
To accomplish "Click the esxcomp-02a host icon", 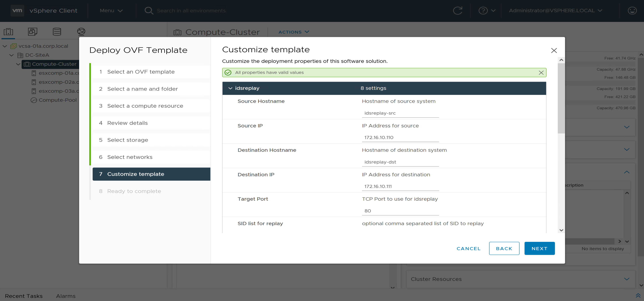I will (34, 82).
